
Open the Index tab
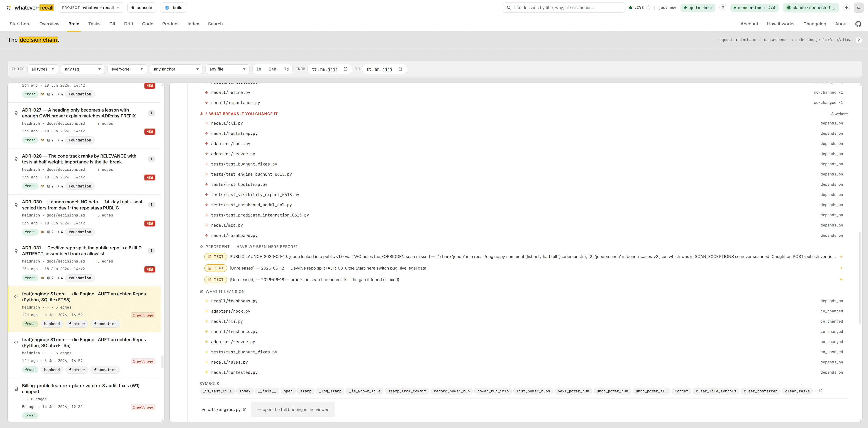pos(193,24)
